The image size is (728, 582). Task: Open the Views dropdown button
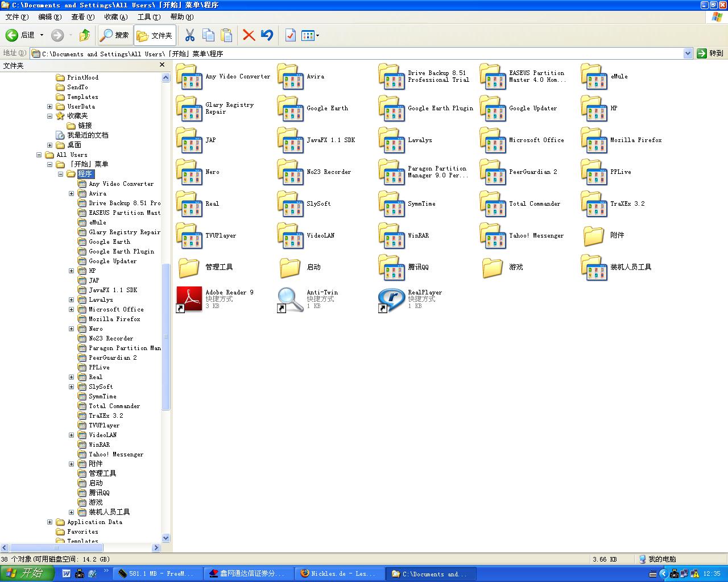coord(310,35)
